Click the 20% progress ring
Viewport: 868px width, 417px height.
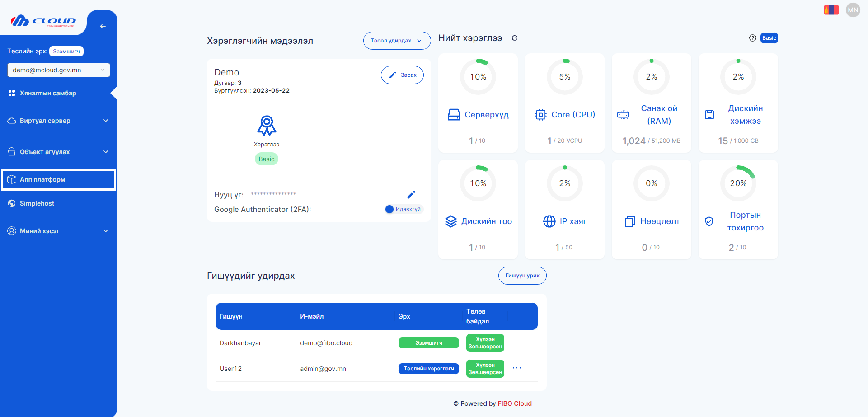(738, 183)
